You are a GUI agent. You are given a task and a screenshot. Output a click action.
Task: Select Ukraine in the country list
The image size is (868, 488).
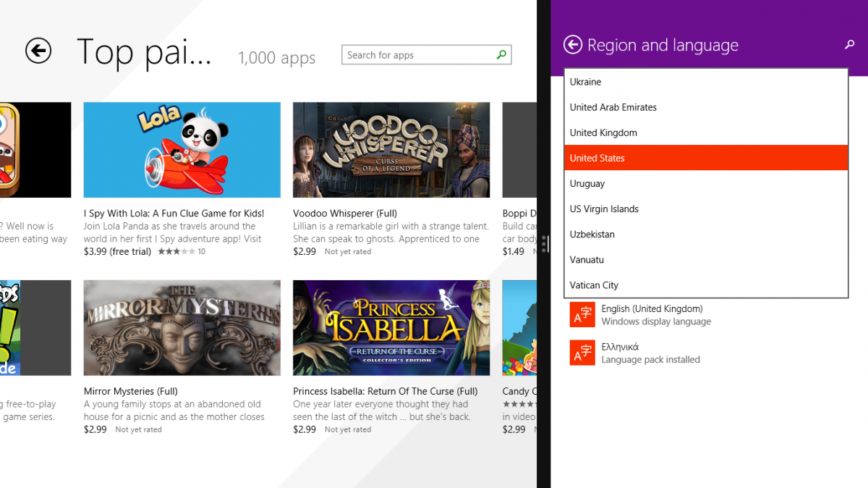tap(706, 82)
